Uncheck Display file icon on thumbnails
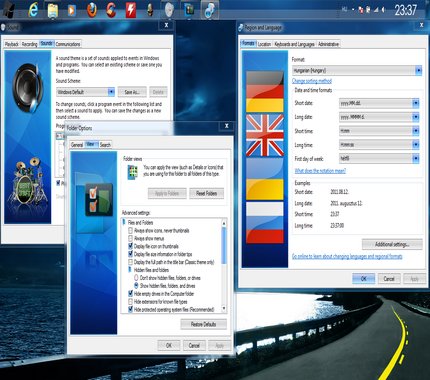This screenshot has width=430, height=380. 131,246
